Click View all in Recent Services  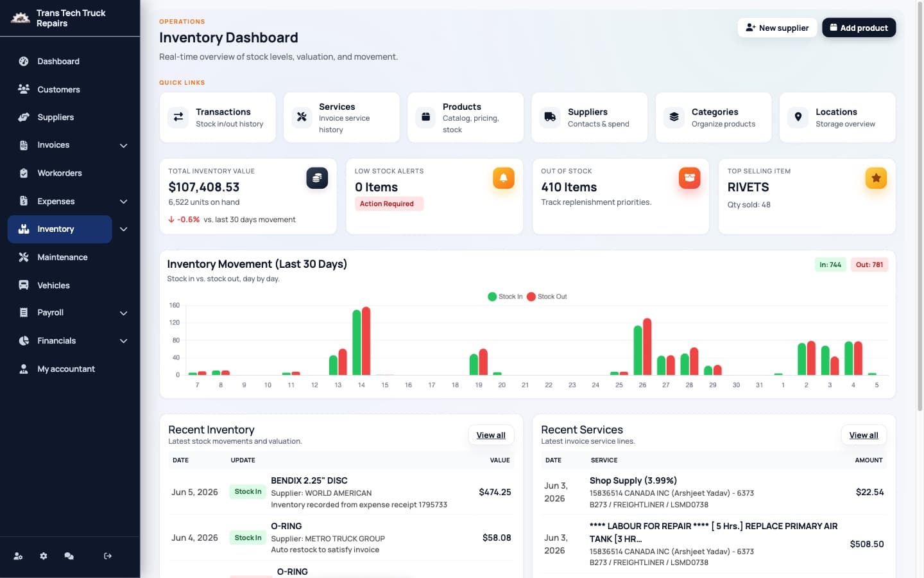tap(864, 435)
